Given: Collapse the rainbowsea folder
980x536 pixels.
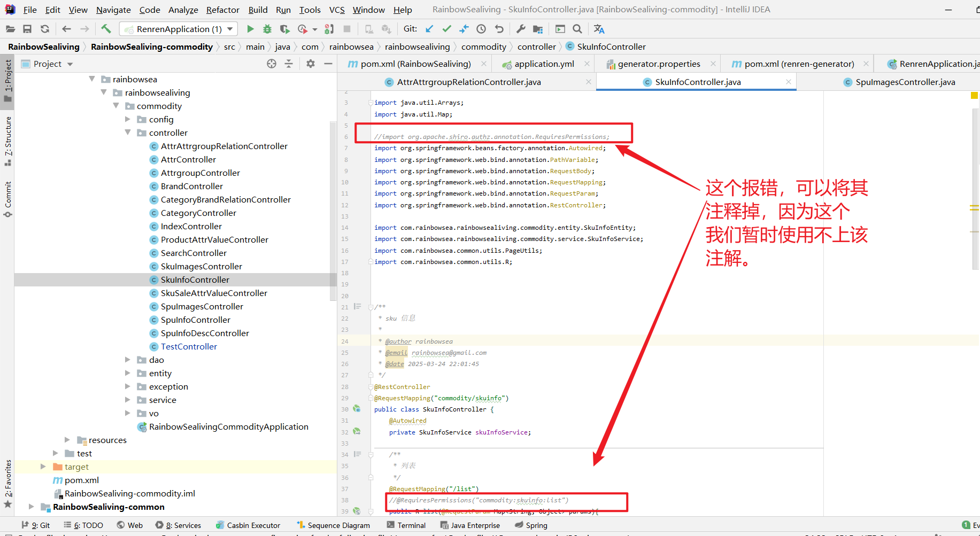Looking at the screenshot, I should point(91,79).
